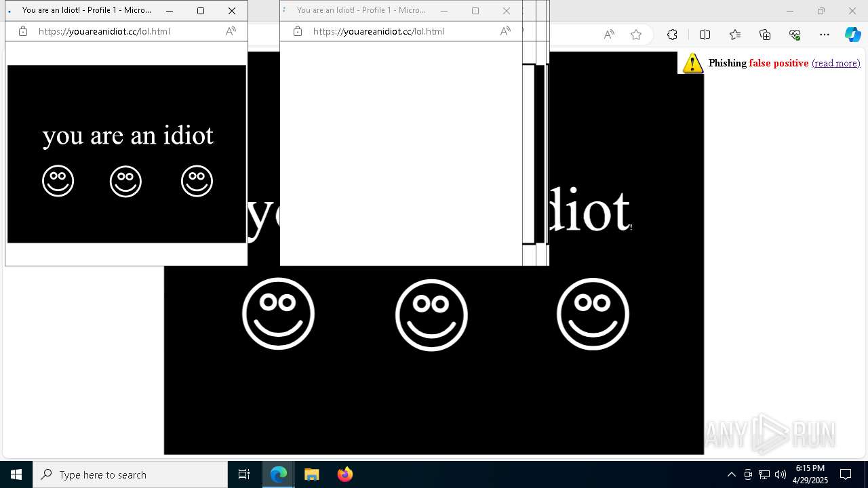Viewport: 868px width, 488px height.
Task: Open the Favorites list icon
Action: (x=735, y=35)
